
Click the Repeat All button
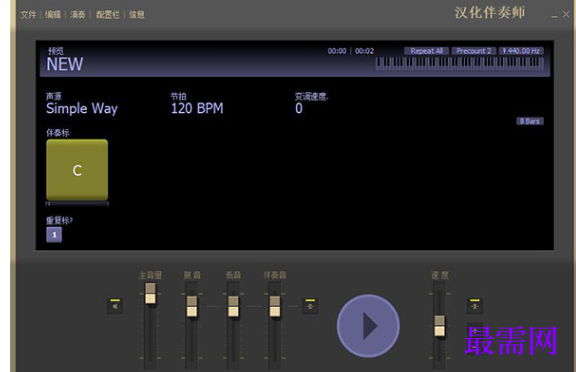426,51
